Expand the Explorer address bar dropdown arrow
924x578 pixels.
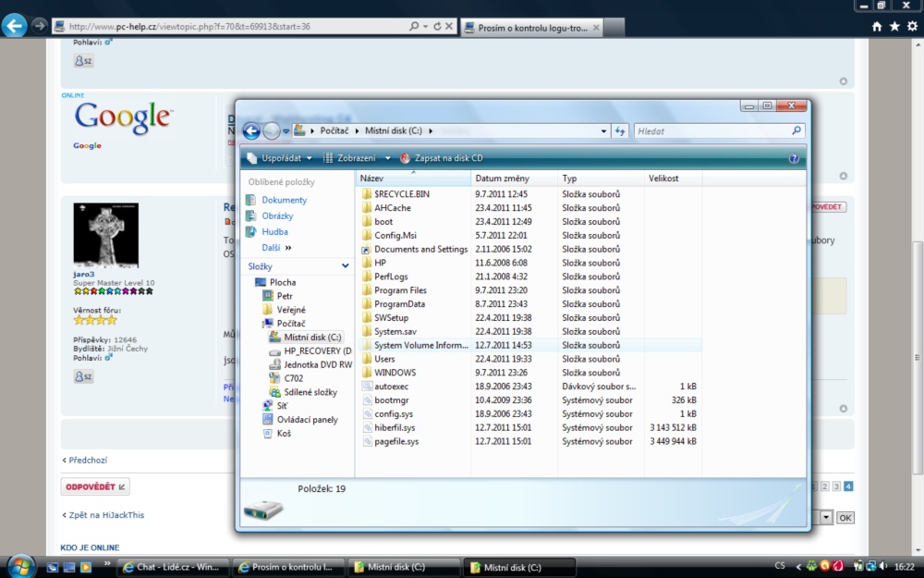coord(603,131)
